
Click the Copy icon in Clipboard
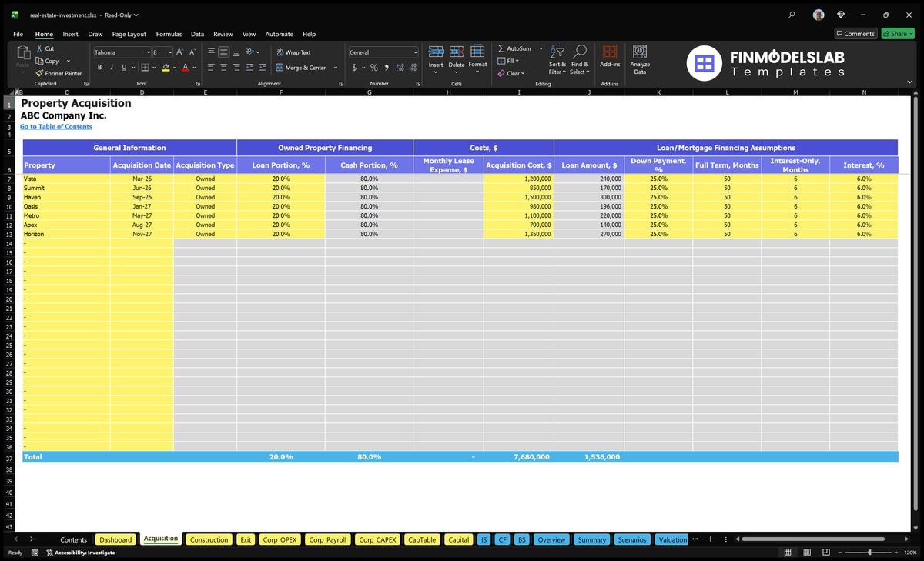coord(40,61)
